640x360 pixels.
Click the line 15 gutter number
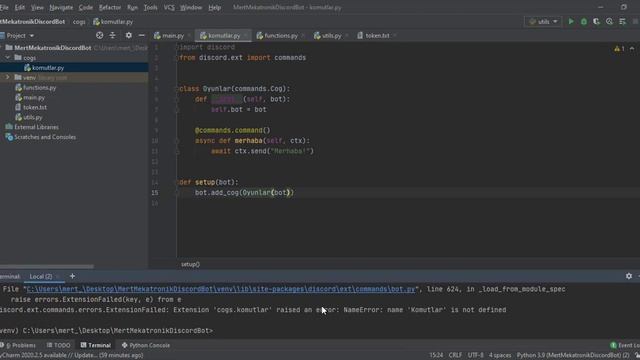(155, 192)
